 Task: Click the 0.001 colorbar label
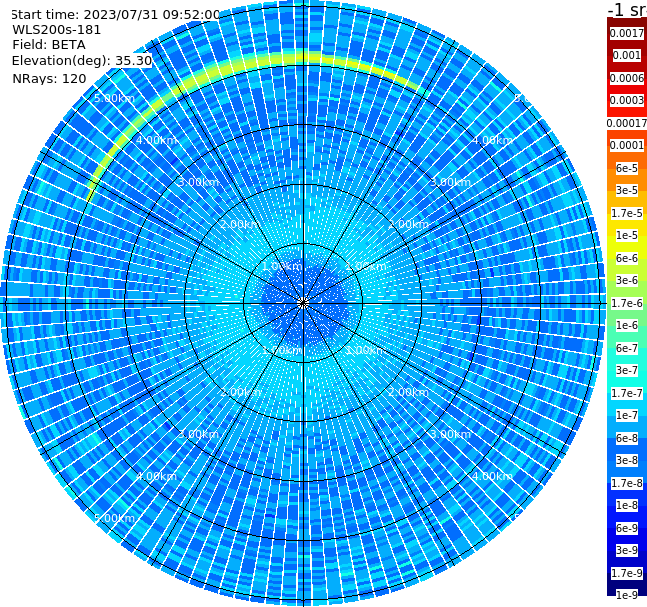[627, 55]
